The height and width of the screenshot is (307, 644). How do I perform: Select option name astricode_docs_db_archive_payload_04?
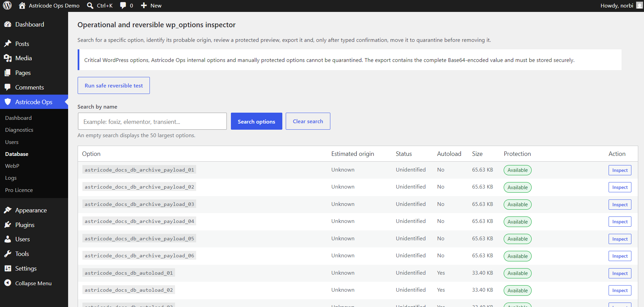click(139, 221)
